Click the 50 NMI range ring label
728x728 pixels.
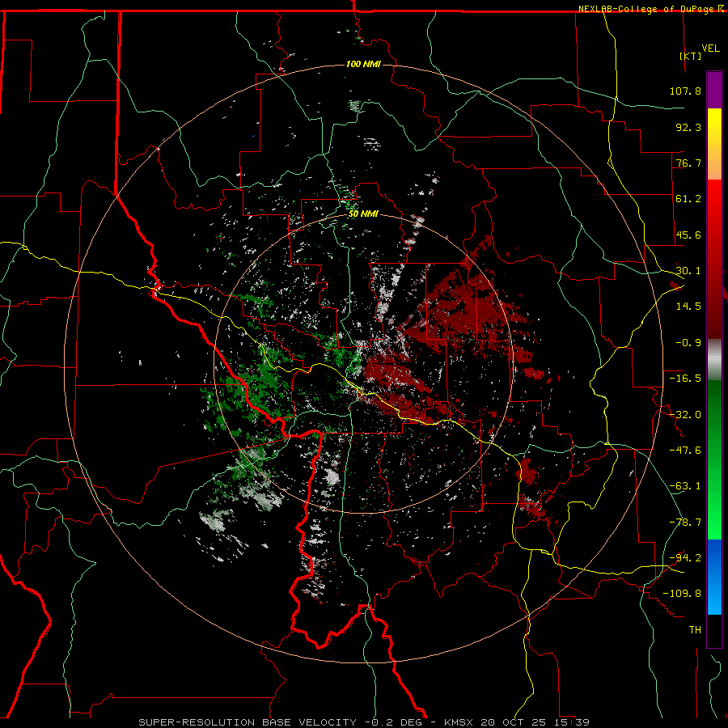(x=363, y=214)
